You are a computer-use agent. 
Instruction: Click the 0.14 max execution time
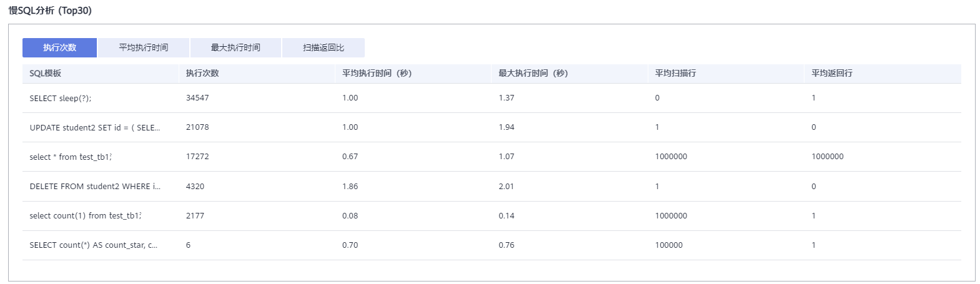tap(507, 215)
